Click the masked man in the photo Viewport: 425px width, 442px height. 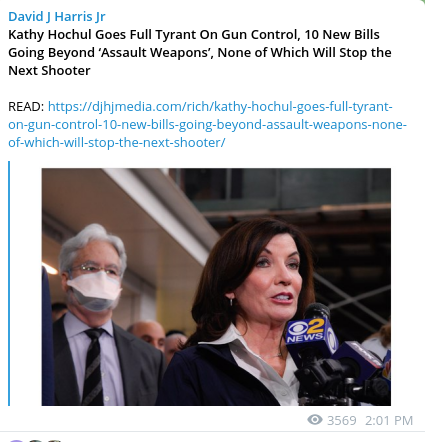click(x=100, y=317)
